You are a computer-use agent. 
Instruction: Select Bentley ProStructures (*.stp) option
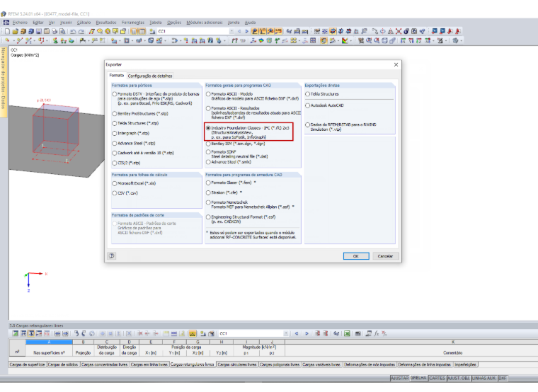click(x=115, y=113)
